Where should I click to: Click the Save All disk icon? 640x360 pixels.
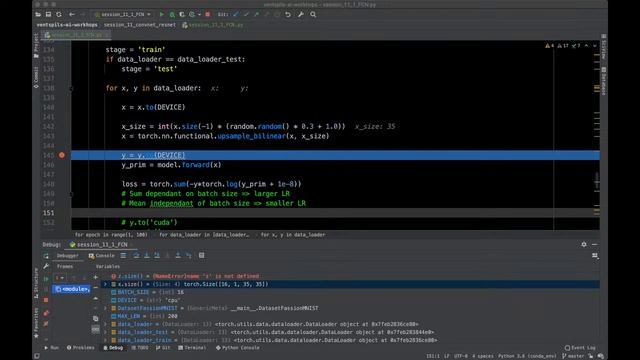[x=49, y=14]
